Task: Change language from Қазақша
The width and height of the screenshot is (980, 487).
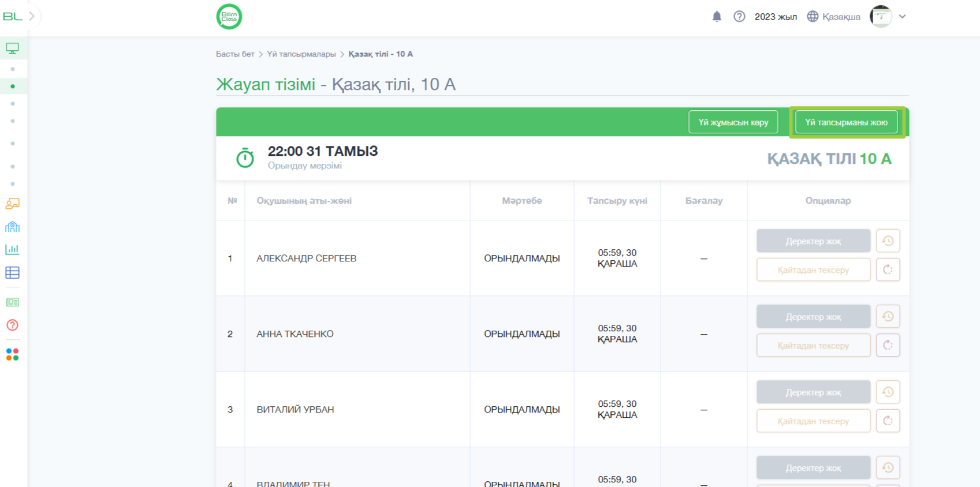Action: point(841,17)
